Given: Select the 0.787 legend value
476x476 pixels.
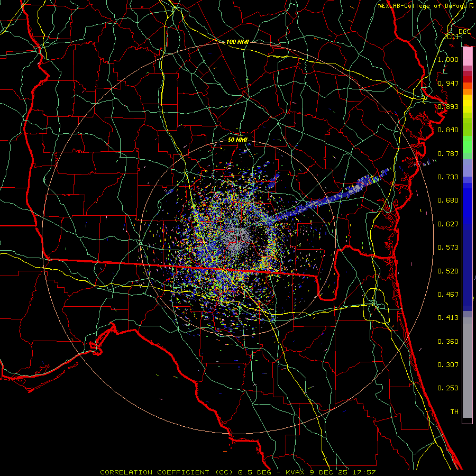Looking at the screenshot, I should point(448,153).
